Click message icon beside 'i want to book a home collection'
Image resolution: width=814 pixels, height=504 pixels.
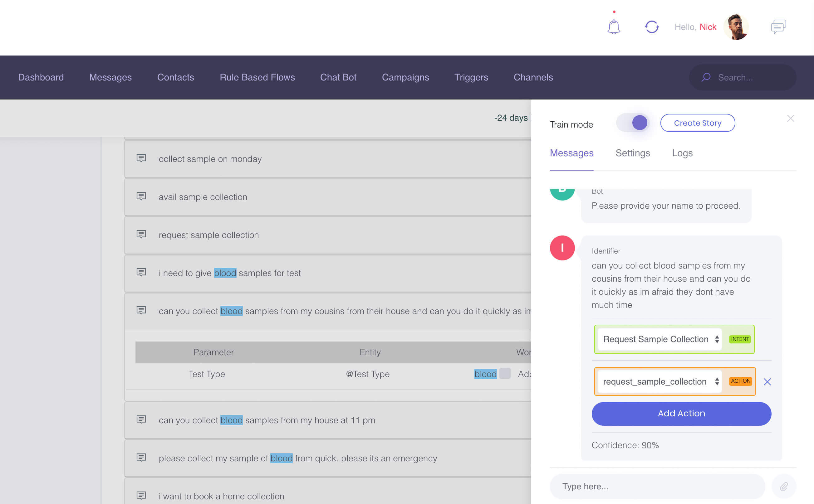click(141, 496)
